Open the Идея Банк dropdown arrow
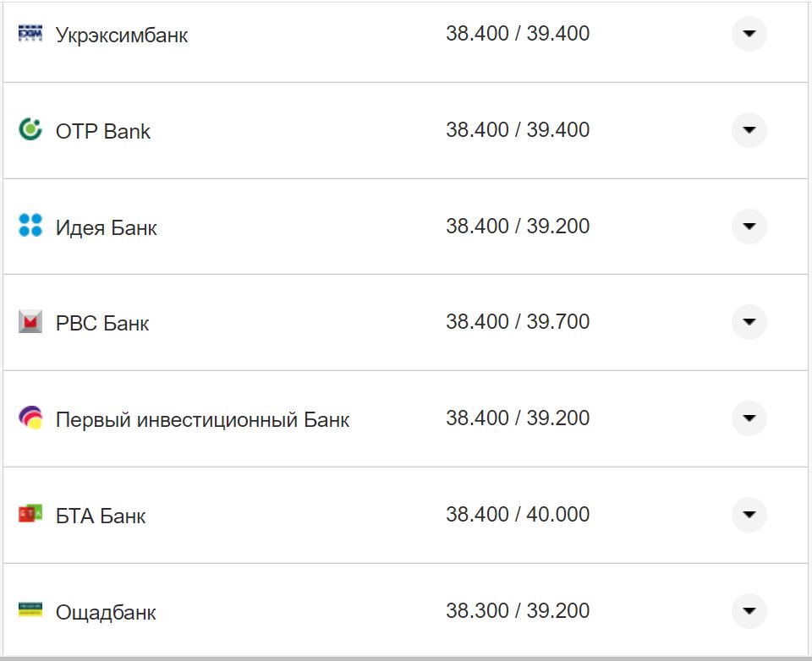The height and width of the screenshot is (661, 812). 749,227
